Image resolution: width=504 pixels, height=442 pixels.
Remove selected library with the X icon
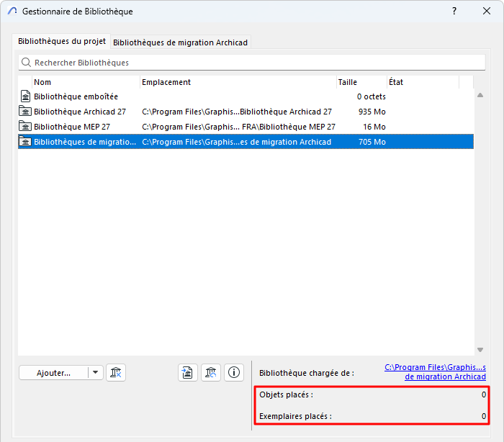pos(116,373)
